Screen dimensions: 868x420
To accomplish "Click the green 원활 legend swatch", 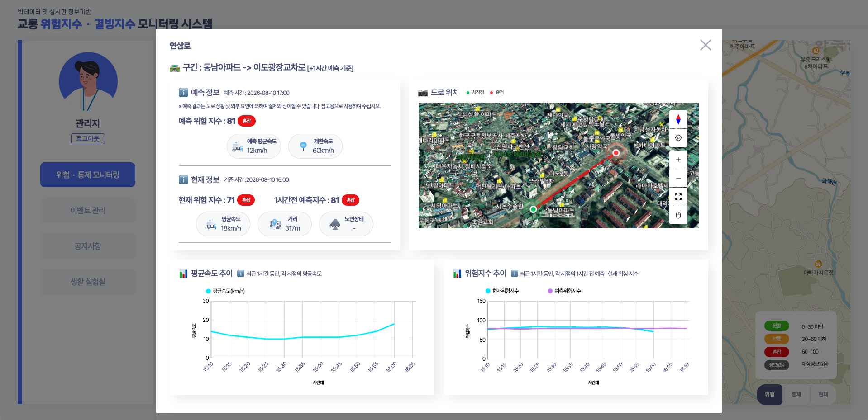I will pyautogui.click(x=777, y=326).
